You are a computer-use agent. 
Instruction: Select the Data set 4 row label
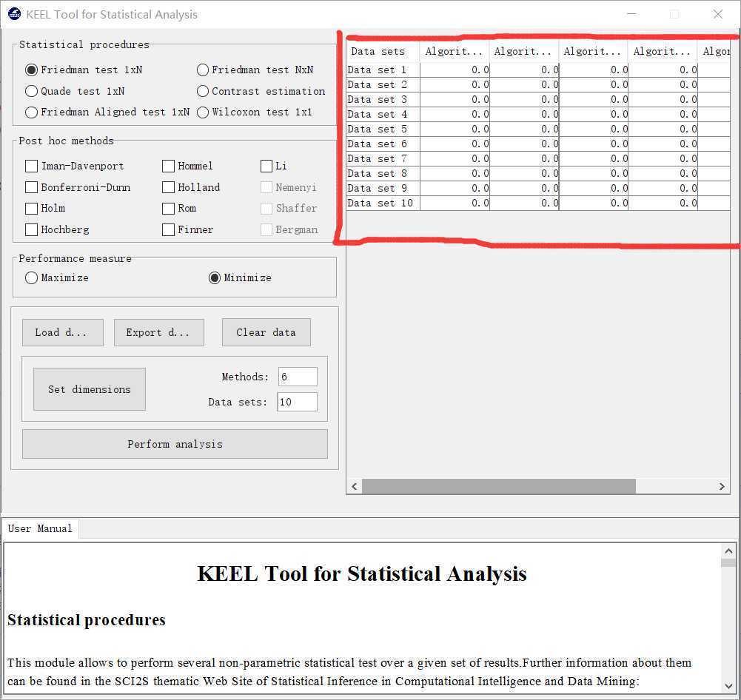pos(383,114)
